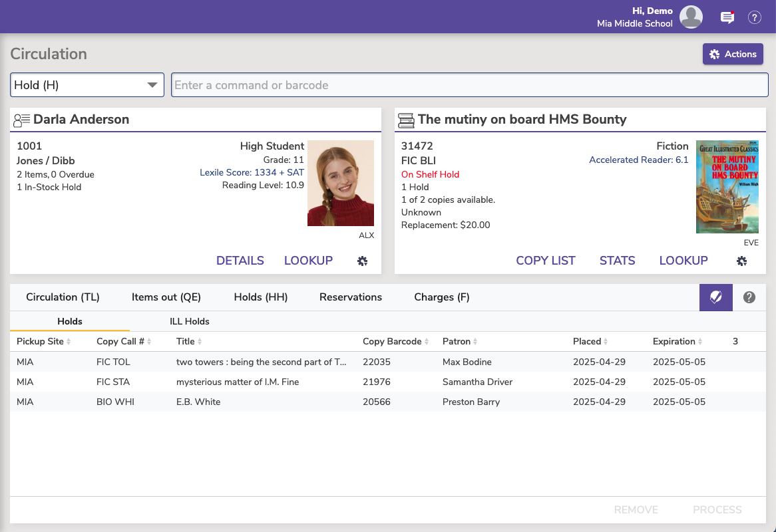The height and width of the screenshot is (532, 776).
Task: Toggle the purple holds selection checkmark
Action: coord(715,297)
